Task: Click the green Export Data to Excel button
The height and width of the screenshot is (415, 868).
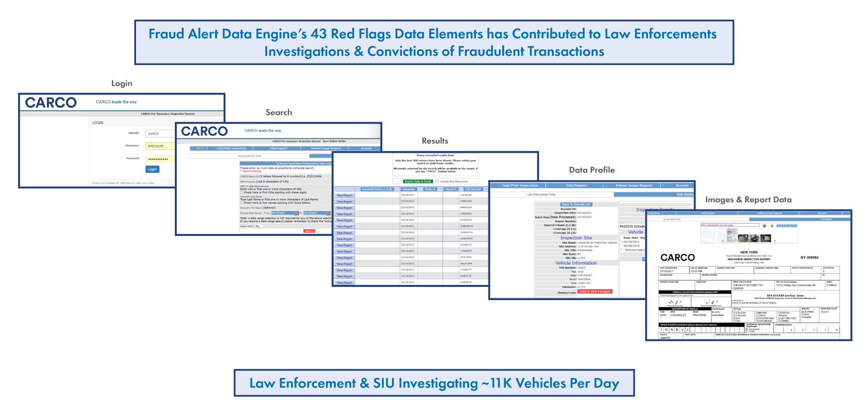Action: point(418,181)
